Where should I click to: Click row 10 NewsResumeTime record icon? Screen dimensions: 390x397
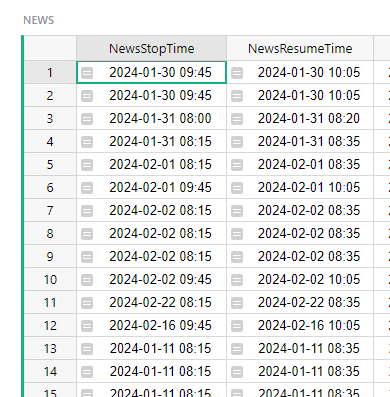click(237, 280)
